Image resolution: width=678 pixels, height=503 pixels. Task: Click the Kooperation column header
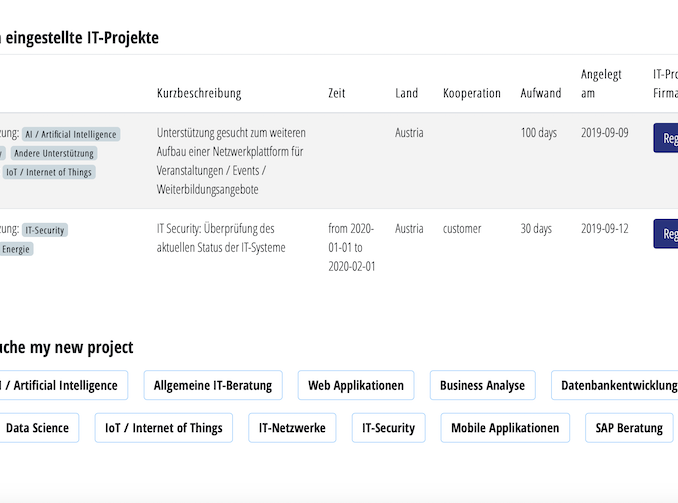[x=471, y=93]
